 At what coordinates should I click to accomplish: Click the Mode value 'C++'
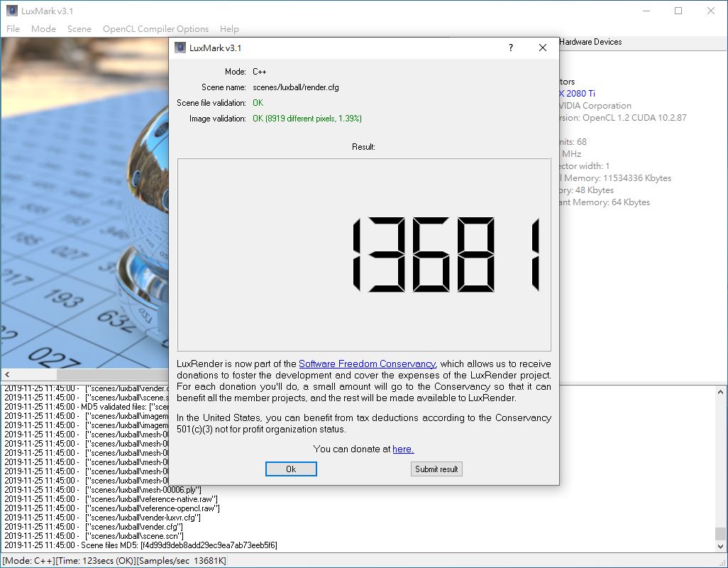[x=259, y=72]
